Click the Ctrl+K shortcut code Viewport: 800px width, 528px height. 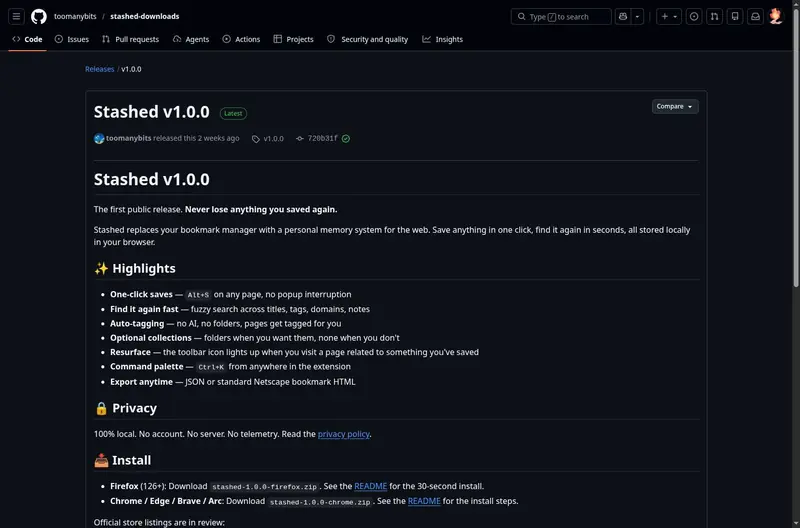(x=211, y=367)
